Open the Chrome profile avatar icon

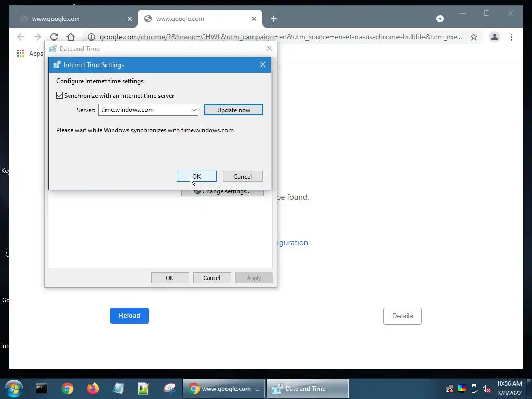495,37
